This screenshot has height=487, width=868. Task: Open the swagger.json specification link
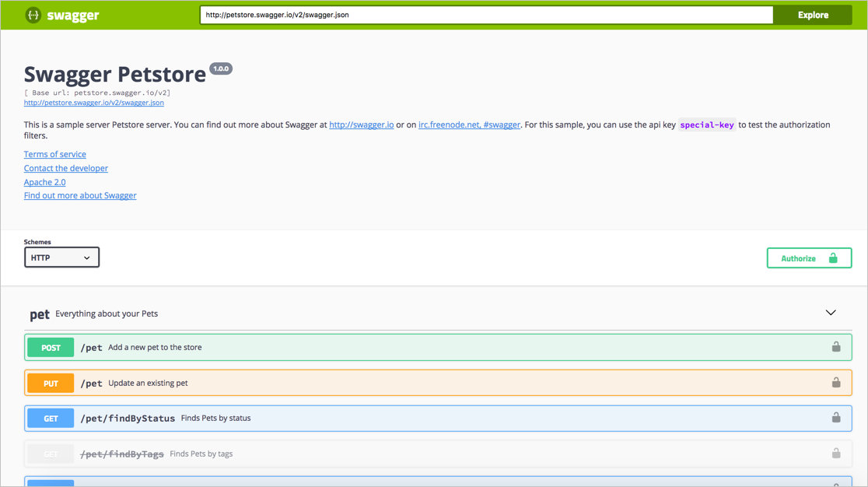tap(93, 102)
